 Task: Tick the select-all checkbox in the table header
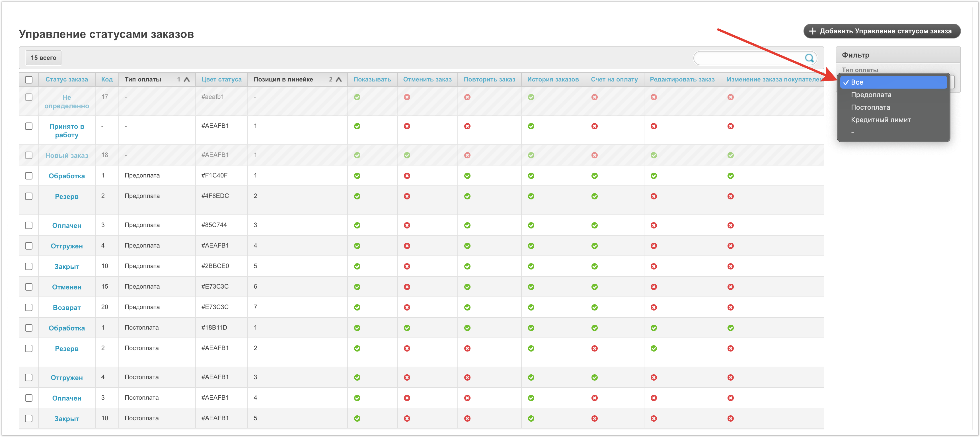point(29,79)
